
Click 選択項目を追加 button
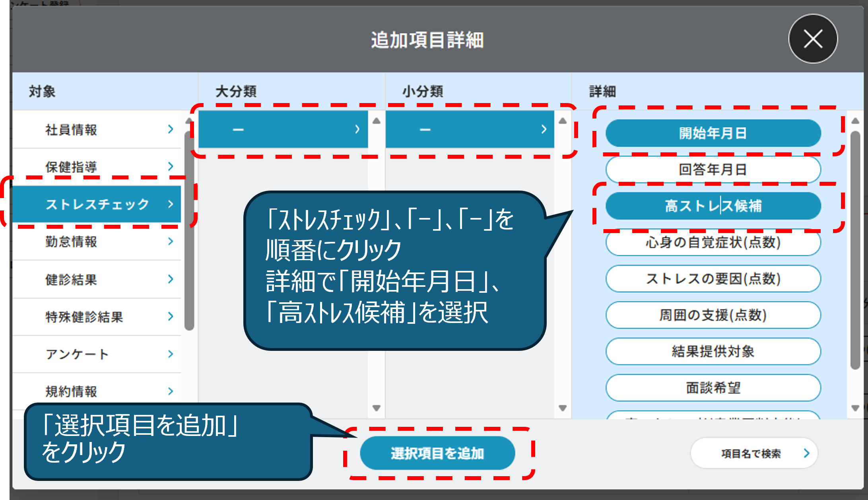click(437, 453)
